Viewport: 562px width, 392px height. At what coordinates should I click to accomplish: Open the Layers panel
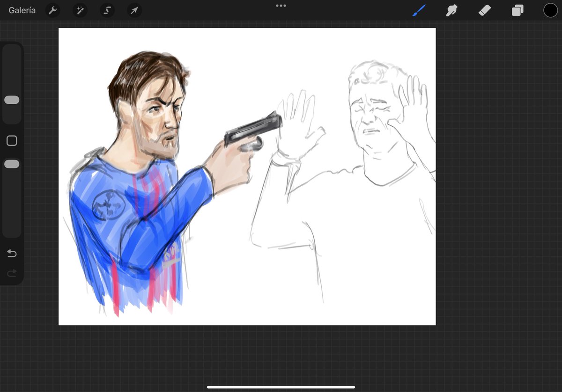tap(518, 10)
